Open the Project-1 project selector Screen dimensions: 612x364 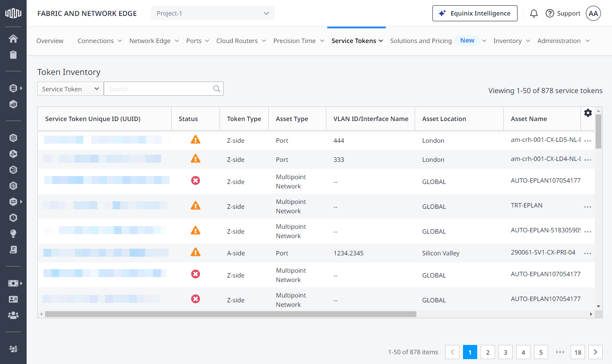(213, 13)
